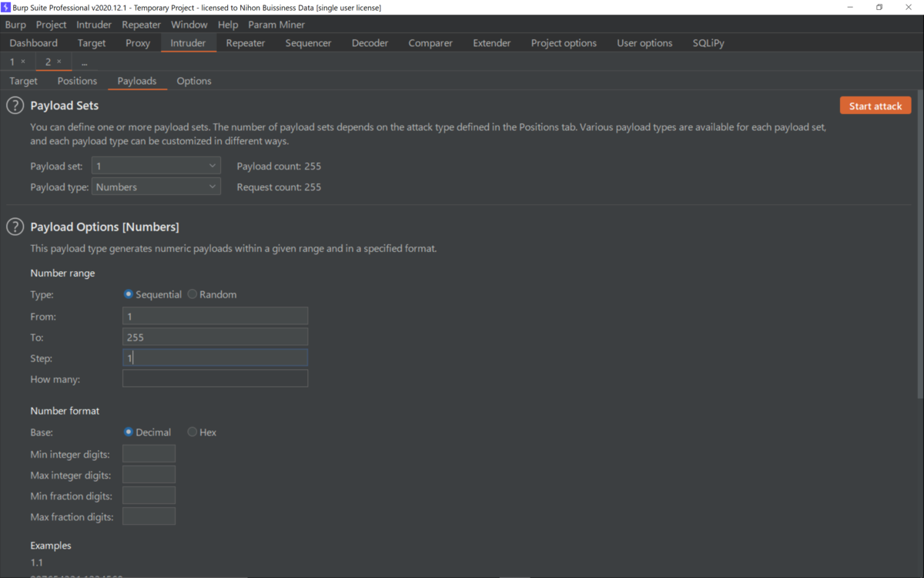Open Payload Options help question-mark icon
This screenshot has height=578, width=924.
15,227
